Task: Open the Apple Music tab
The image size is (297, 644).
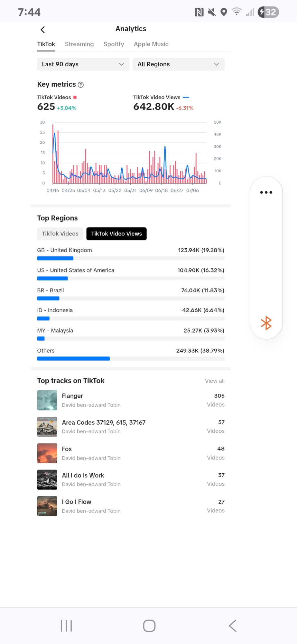Action: tap(151, 44)
